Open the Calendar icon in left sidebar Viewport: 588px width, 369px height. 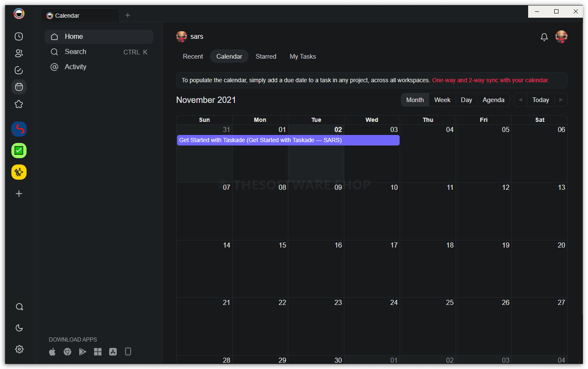(19, 87)
